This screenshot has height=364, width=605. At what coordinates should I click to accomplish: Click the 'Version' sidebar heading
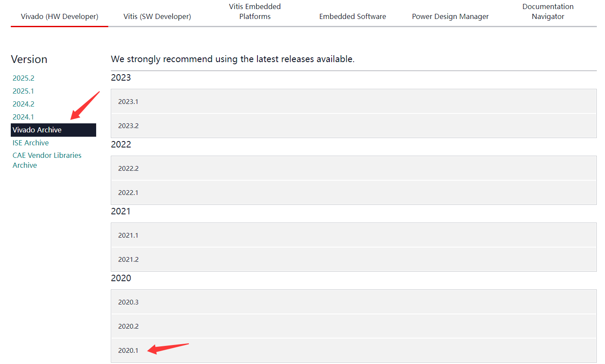point(29,59)
